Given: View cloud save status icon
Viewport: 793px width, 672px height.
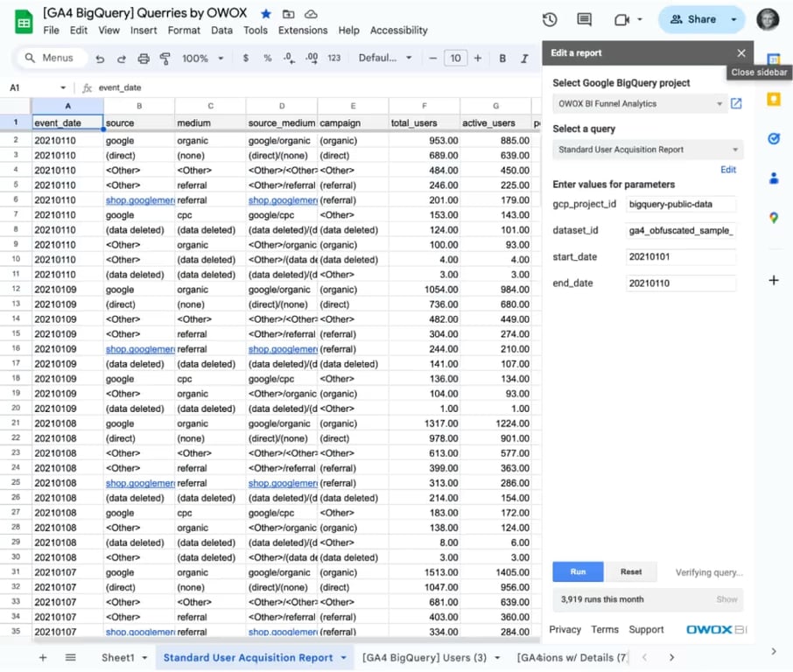Looking at the screenshot, I should pos(311,14).
